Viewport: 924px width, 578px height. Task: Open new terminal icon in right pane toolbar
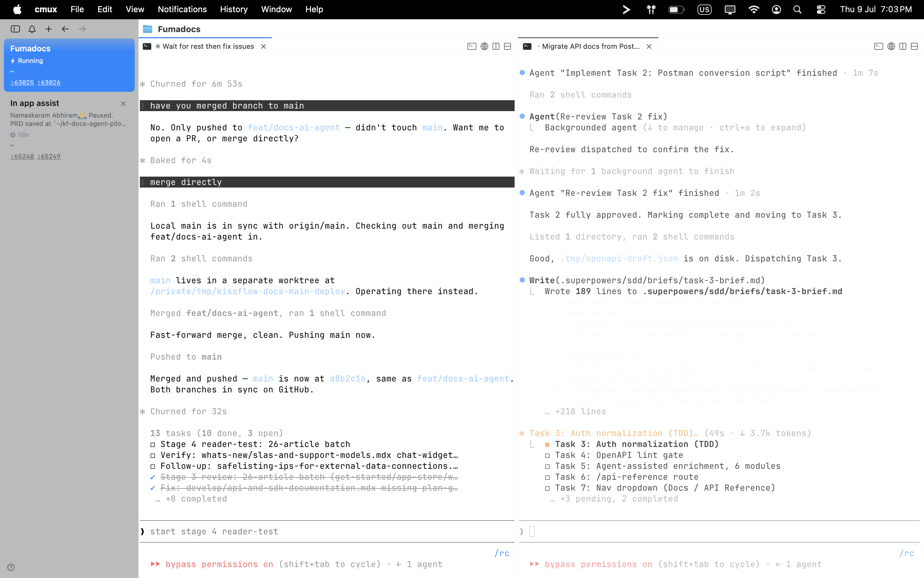[878, 46]
